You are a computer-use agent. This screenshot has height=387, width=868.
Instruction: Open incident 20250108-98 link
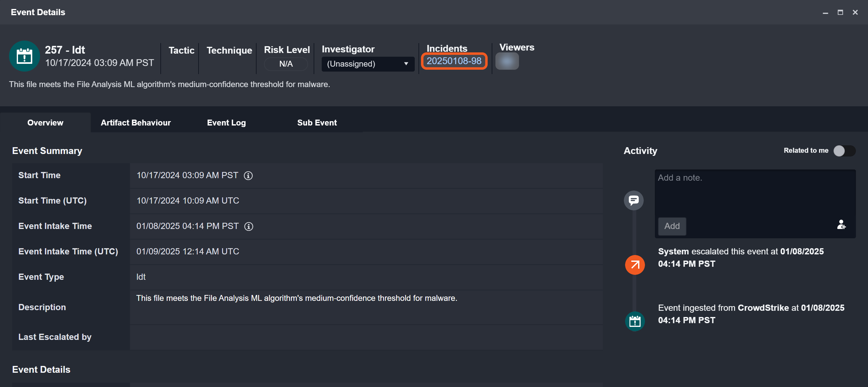tap(454, 61)
